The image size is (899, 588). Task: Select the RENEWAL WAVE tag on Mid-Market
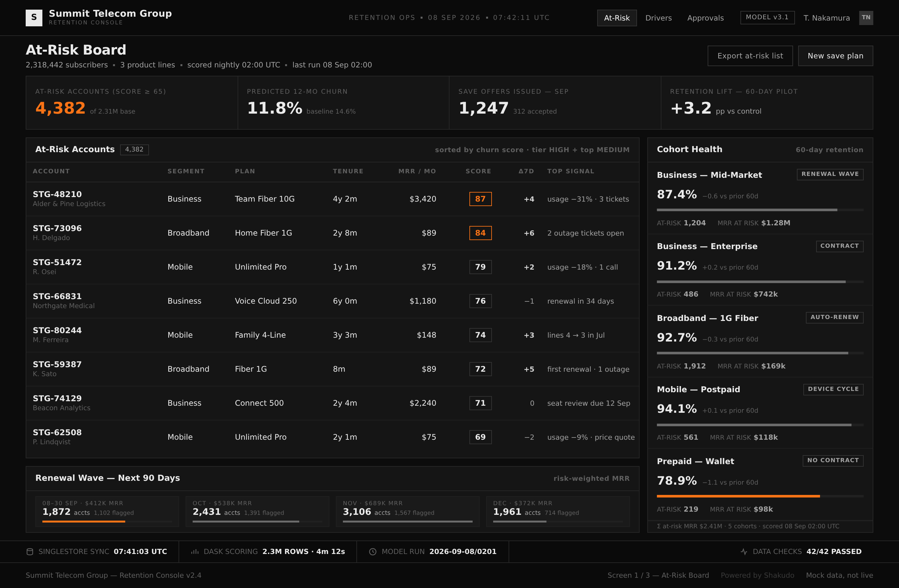click(830, 174)
